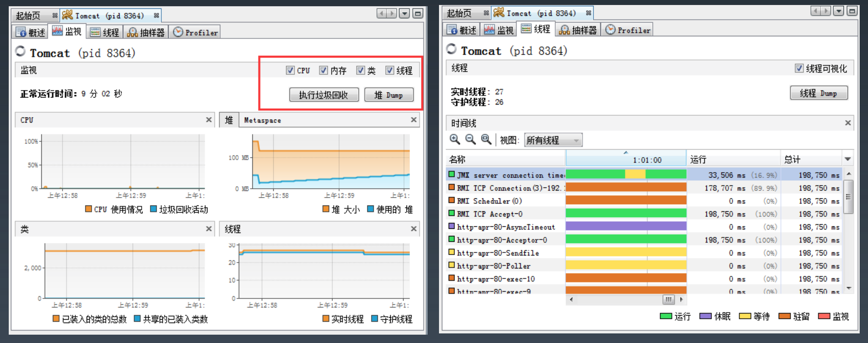
Task: Maximize editor area in left window
Action: point(418,14)
